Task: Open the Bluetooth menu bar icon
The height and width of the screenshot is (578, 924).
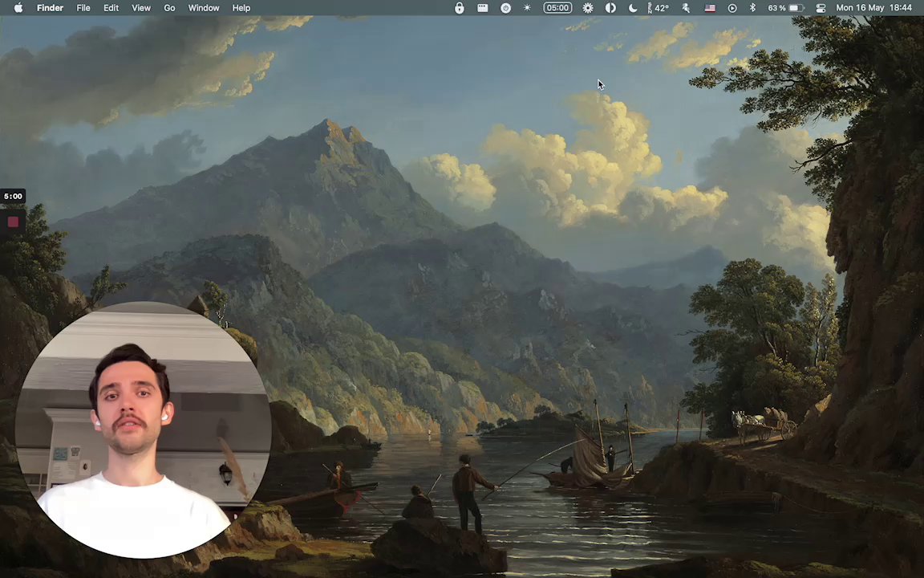Action: 752,8
